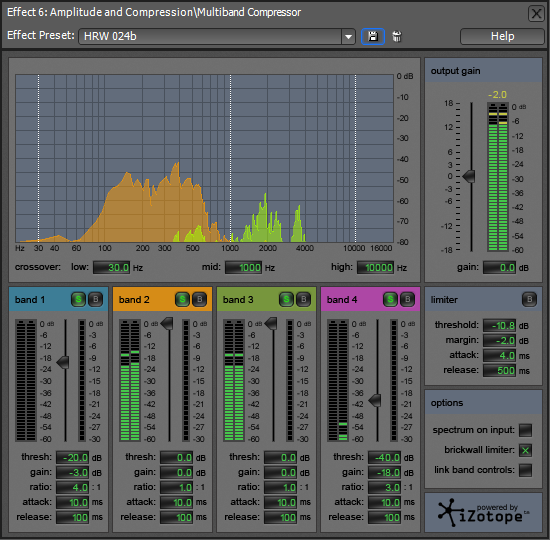
Task: Click band 1 threshold slider handle
Action: [x=63, y=362]
